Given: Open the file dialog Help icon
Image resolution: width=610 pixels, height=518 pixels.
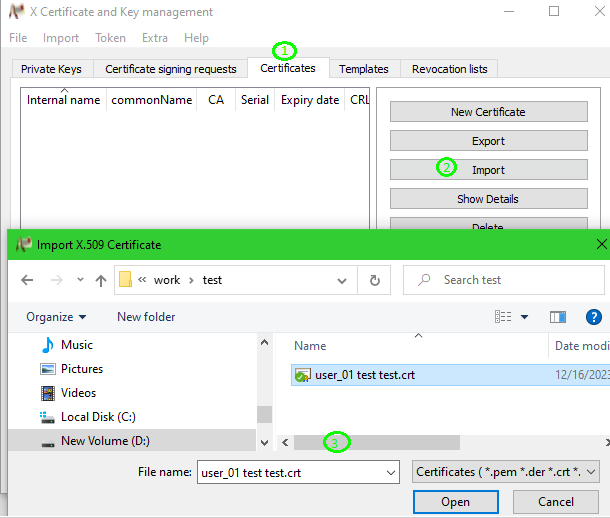Looking at the screenshot, I should (x=593, y=317).
